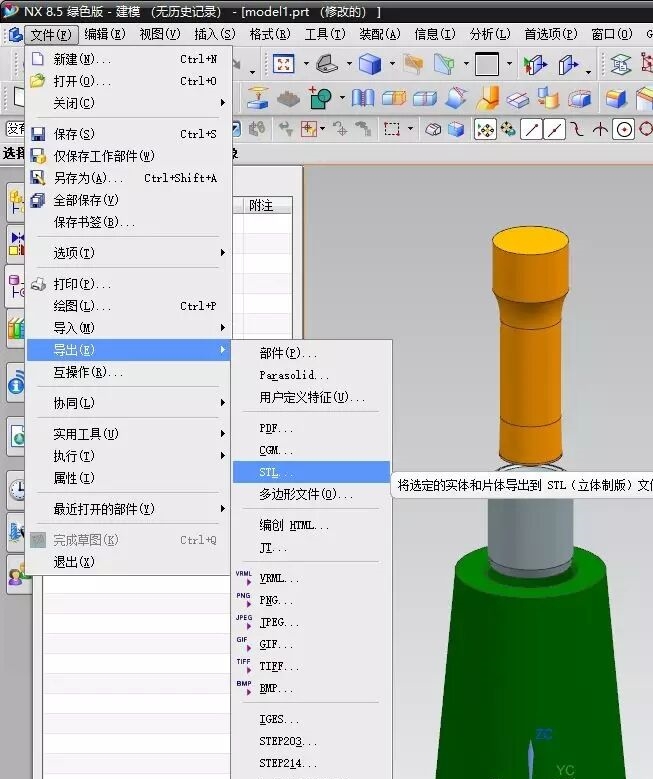Screen dimensions: 653x779
Task: Open the HD3D info sidebar tab
Action: (x=15, y=382)
